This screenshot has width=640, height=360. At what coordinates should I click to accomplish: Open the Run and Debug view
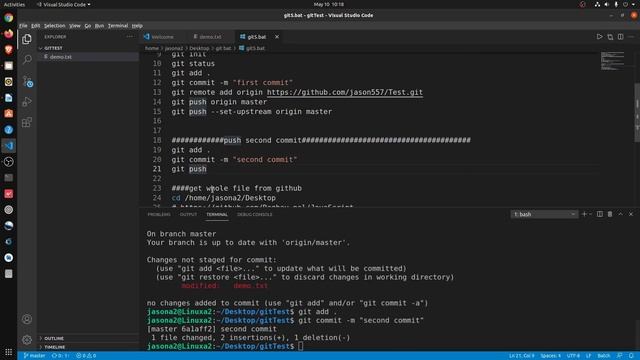(x=27, y=102)
